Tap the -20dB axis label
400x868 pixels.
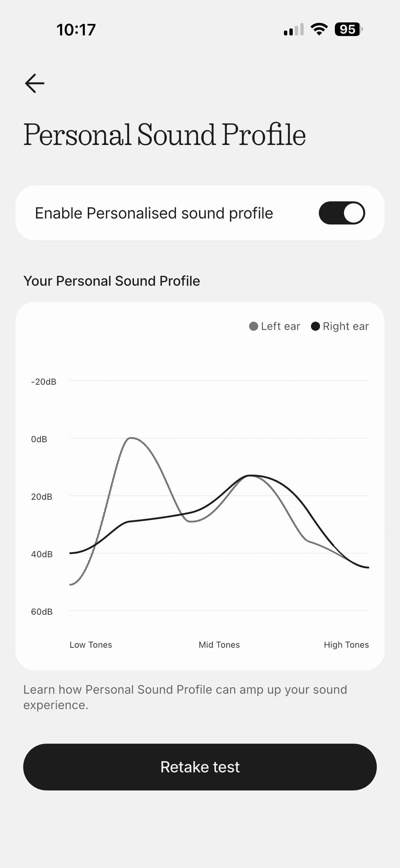point(44,382)
